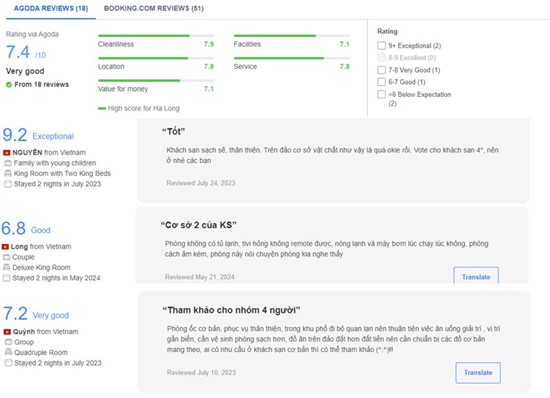Check the 6-7 Good rating filter

[x=381, y=82]
